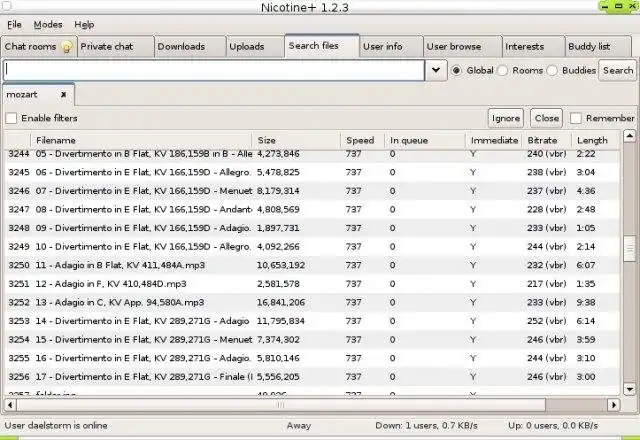Select row 3249 with file 10 - Divertimento Allegro

[x=313, y=247]
